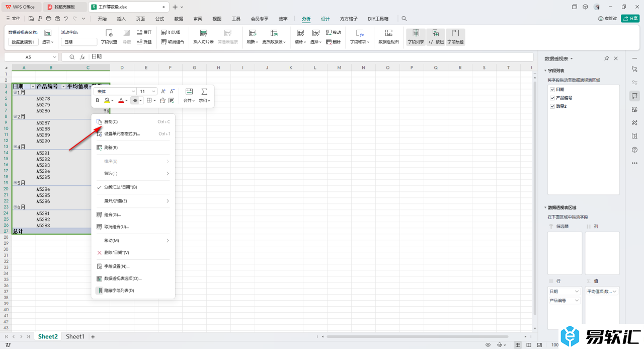Click the insert function fx icon
This screenshot has height=349, width=644.
(83, 57)
